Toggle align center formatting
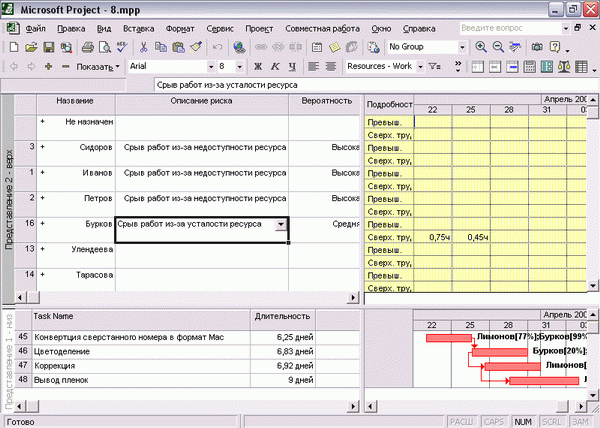600x428 pixels. coord(331,67)
